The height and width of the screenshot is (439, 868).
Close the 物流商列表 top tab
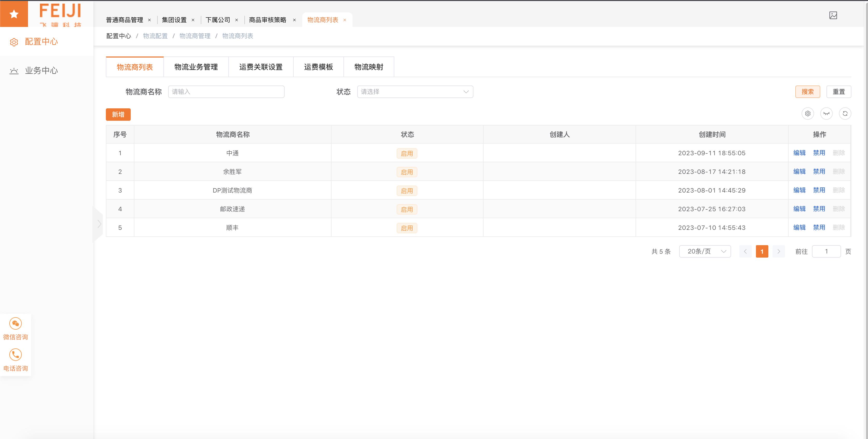pos(345,20)
